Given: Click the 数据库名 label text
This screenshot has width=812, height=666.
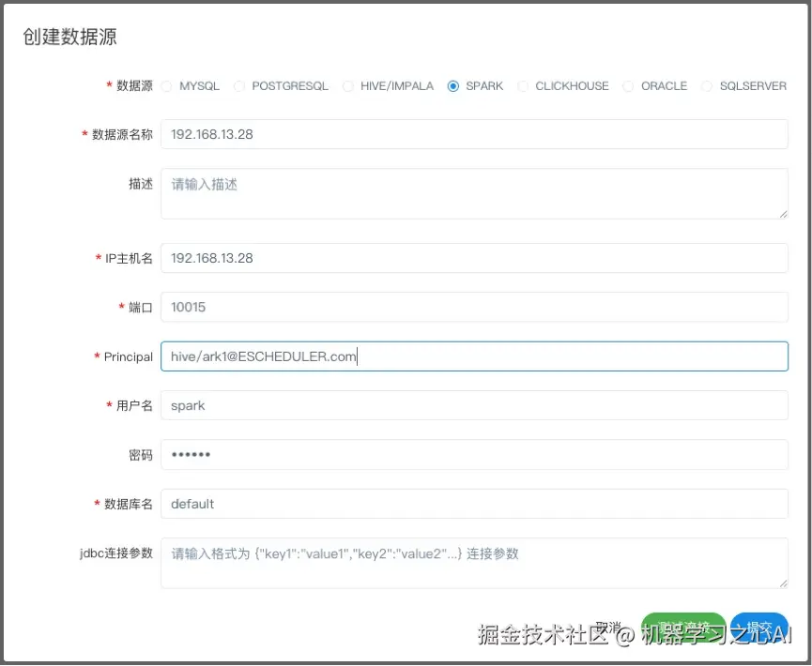Looking at the screenshot, I should coord(129,504).
